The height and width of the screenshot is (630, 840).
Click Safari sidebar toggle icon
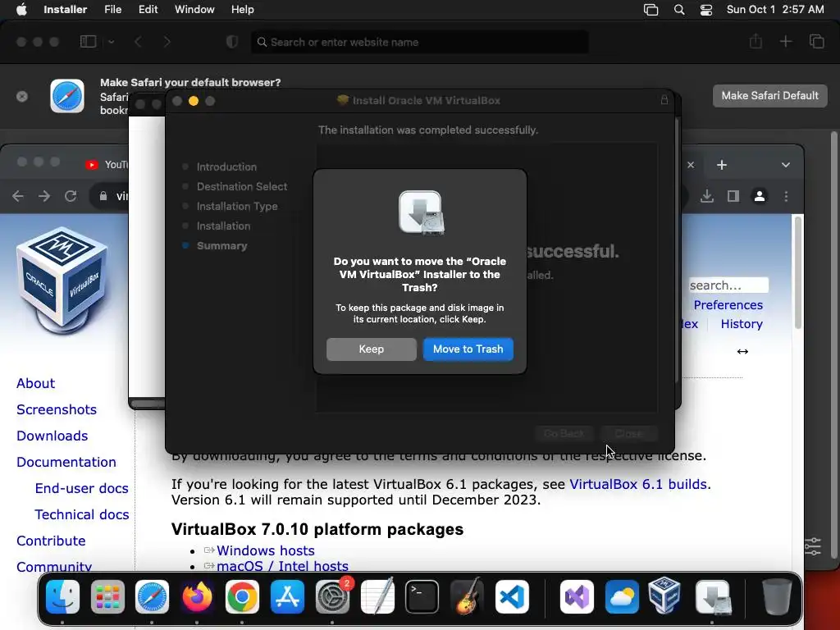click(x=88, y=42)
